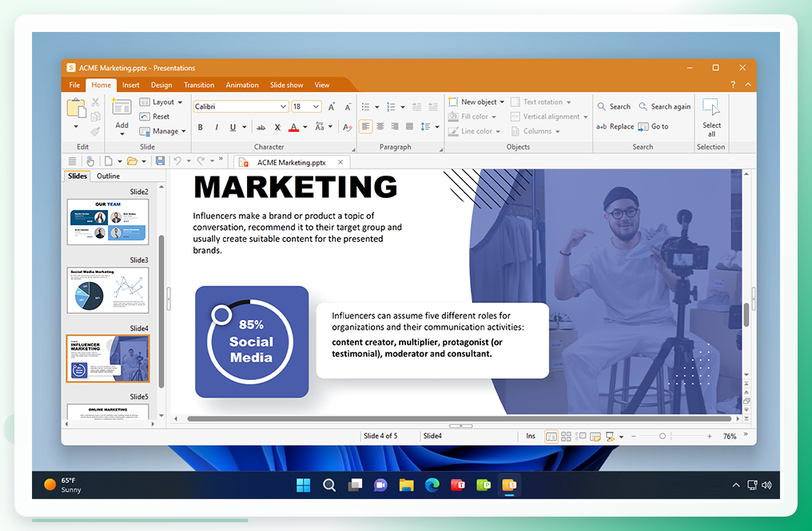This screenshot has height=531, width=812.
Task: Click the Go to button
Action: click(x=653, y=126)
